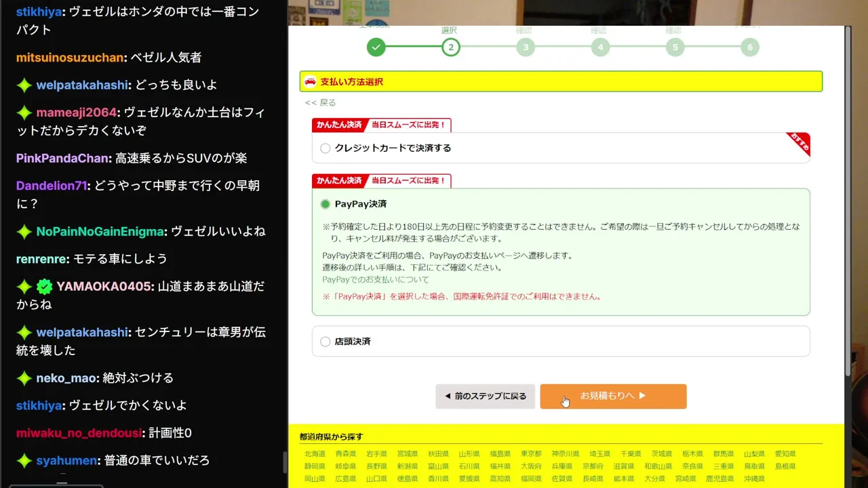Click the 千葉県 prefecture link
This screenshot has height=488, width=868.
tap(631, 454)
